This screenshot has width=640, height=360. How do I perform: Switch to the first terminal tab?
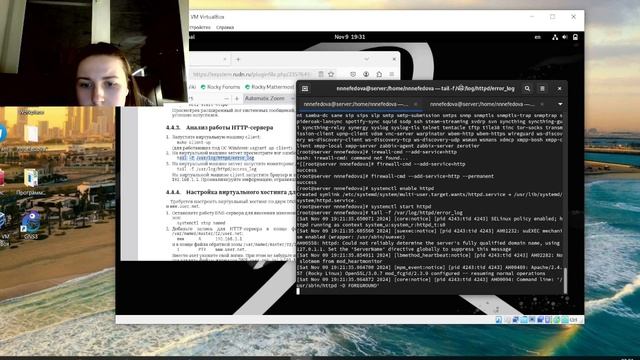coord(356,104)
